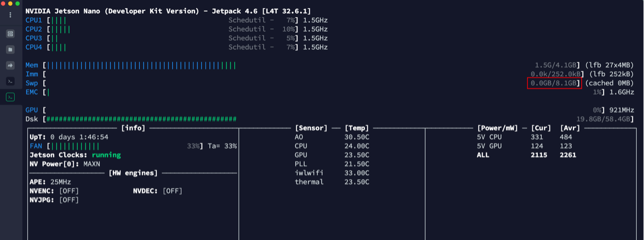Screen dimensions: 644x240
Task: Click the NVJPG [OFF] status
Action: tap(69, 200)
